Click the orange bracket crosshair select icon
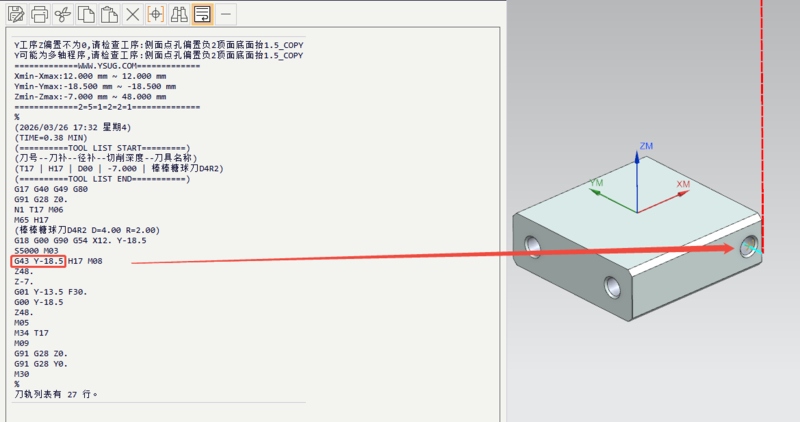The image size is (800, 422). [156, 14]
